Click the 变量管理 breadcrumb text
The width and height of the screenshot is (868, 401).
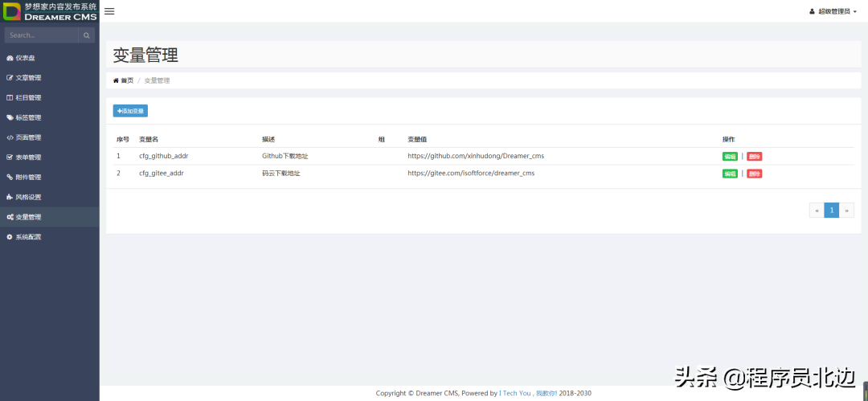[157, 80]
